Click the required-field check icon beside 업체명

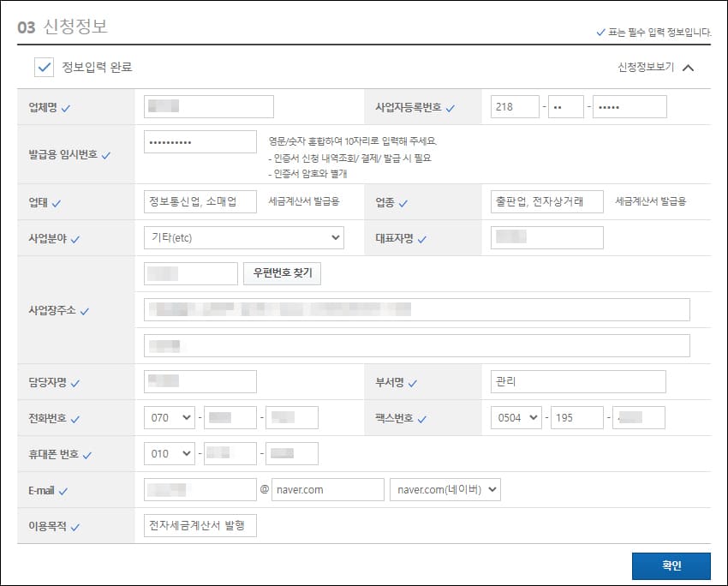coord(64,106)
